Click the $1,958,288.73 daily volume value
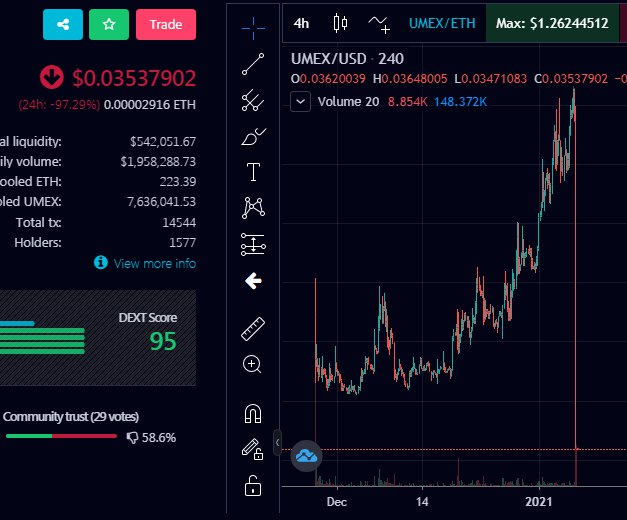Image resolution: width=627 pixels, height=520 pixels. click(x=158, y=162)
